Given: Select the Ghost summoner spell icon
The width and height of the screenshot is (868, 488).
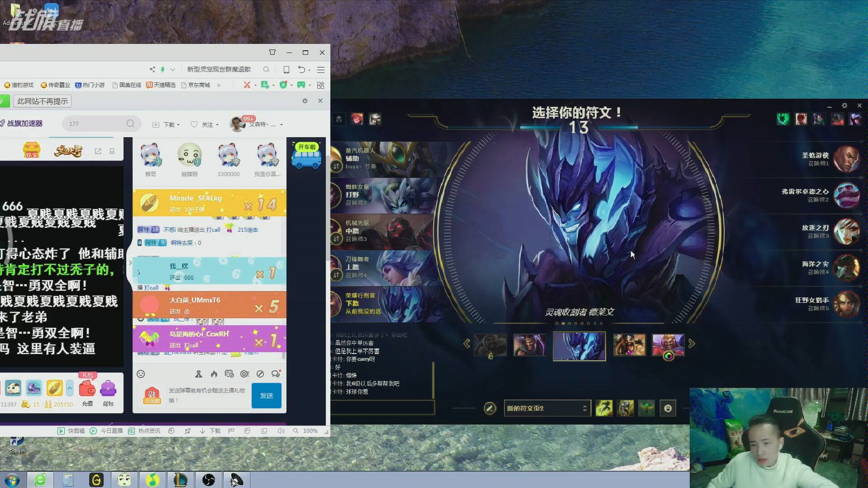Looking at the screenshot, I should [x=604, y=408].
